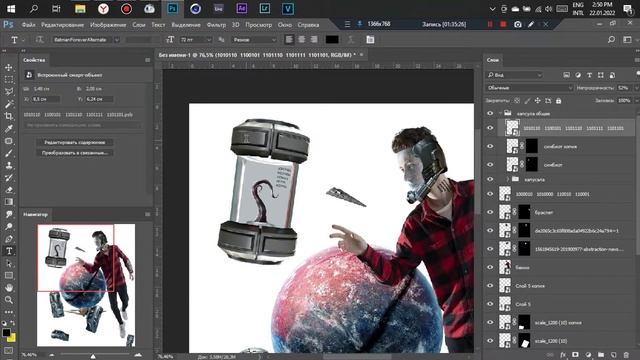Hide the "scale_1200 (10)" layer

tap(490, 341)
